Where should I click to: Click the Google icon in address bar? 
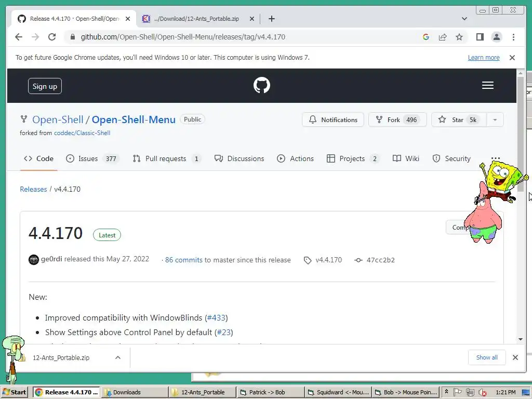point(426,37)
